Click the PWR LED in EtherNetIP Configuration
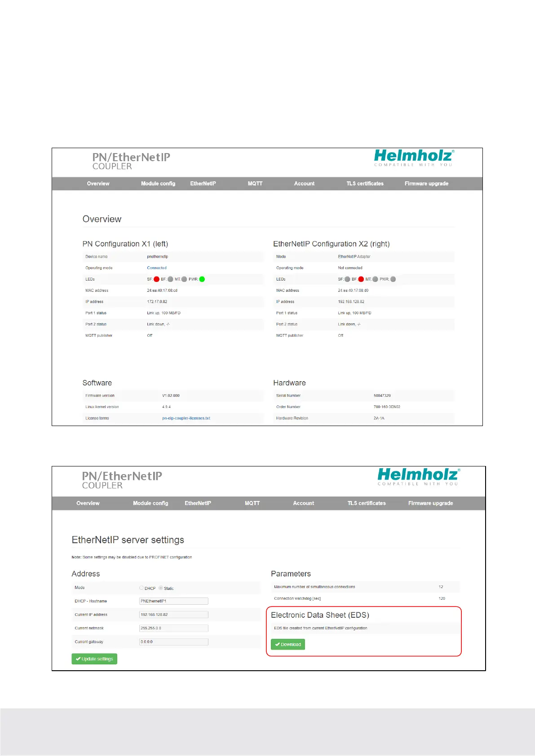 pyautogui.click(x=393, y=279)
